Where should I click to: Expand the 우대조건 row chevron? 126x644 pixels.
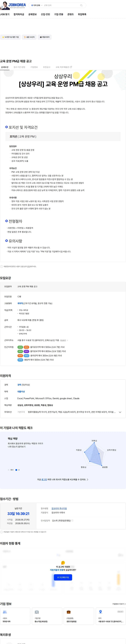point(120,412)
